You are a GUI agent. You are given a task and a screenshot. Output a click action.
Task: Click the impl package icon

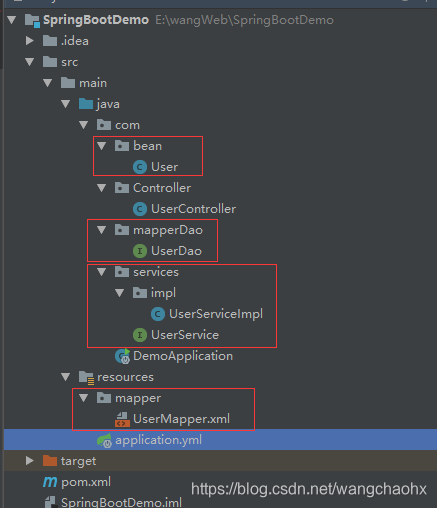click(x=140, y=293)
